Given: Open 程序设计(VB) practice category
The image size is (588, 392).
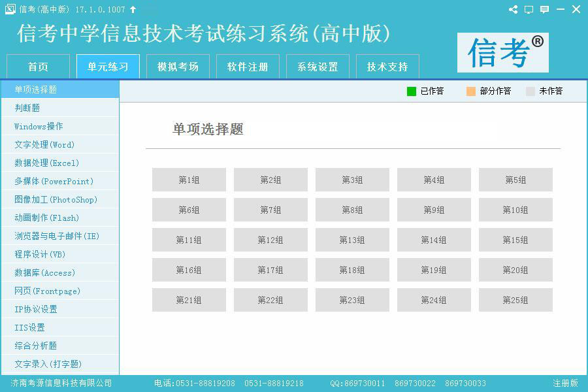Looking at the screenshot, I should click(40, 254).
